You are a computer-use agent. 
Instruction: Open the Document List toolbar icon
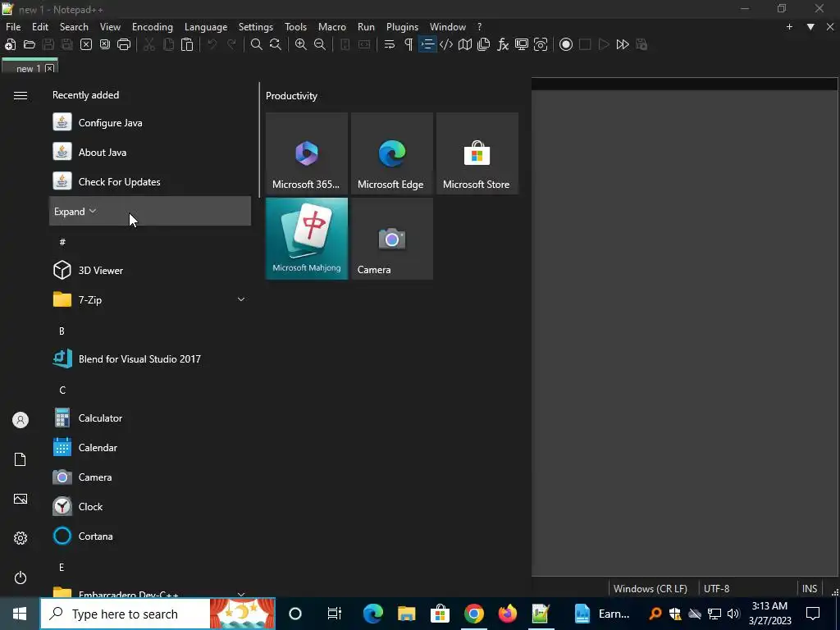pos(484,44)
